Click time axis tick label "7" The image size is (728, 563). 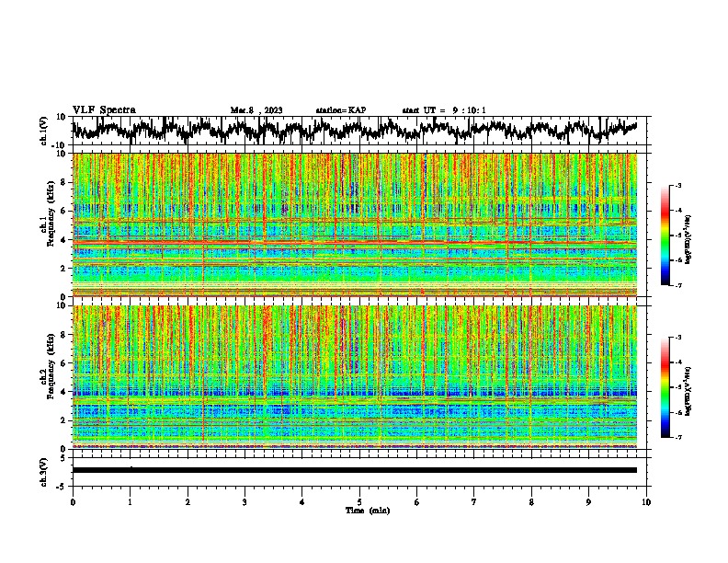click(x=474, y=502)
